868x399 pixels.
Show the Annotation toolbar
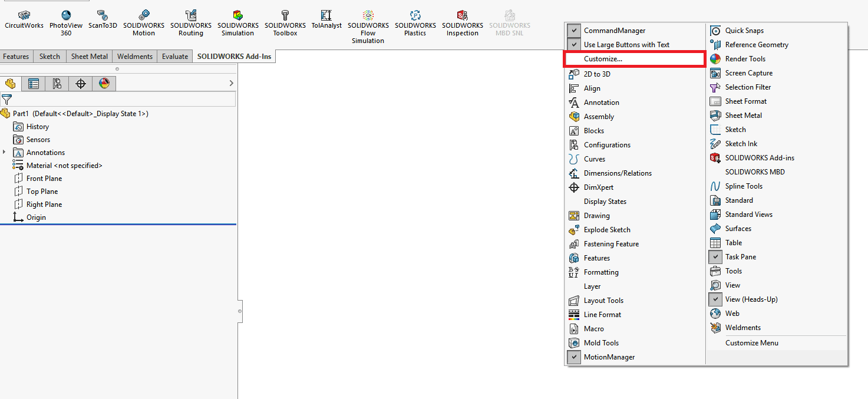[x=635, y=103]
